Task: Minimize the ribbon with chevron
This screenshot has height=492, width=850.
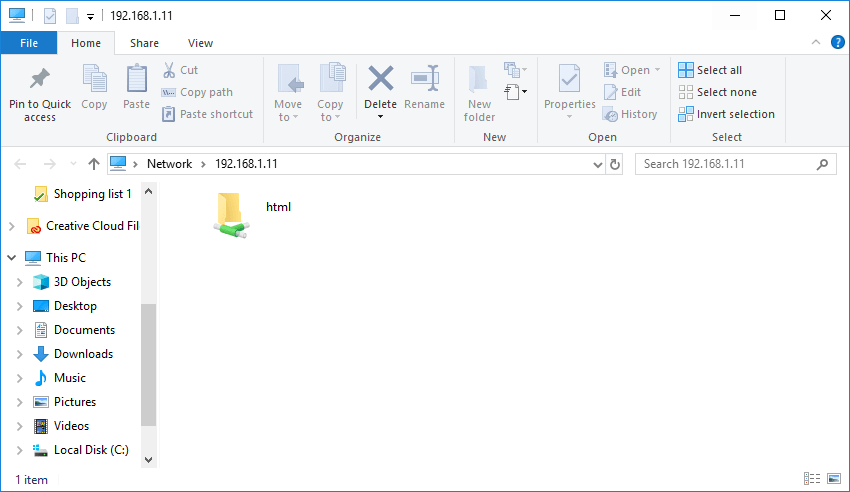Action: [815, 42]
